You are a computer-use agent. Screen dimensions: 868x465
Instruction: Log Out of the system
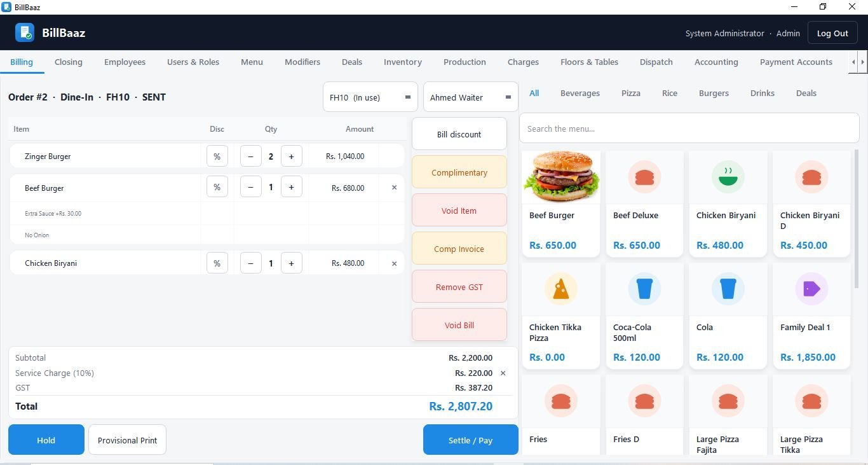coord(832,33)
